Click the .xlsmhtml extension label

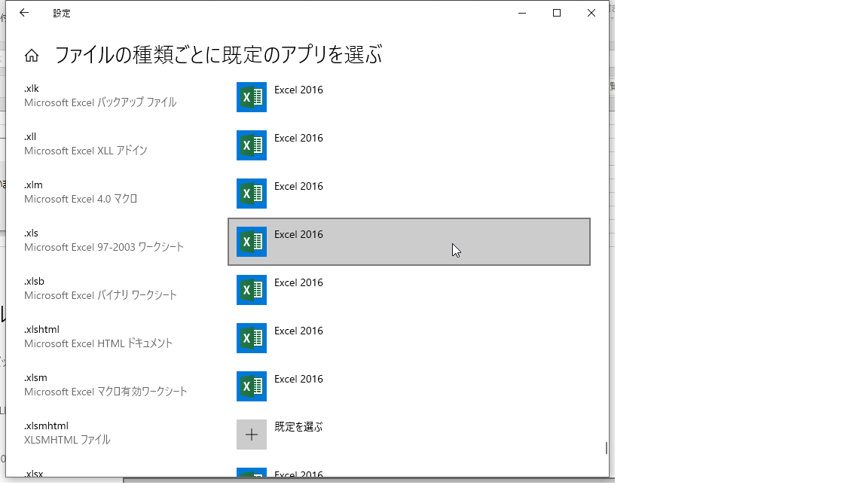click(x=46, y=425)
